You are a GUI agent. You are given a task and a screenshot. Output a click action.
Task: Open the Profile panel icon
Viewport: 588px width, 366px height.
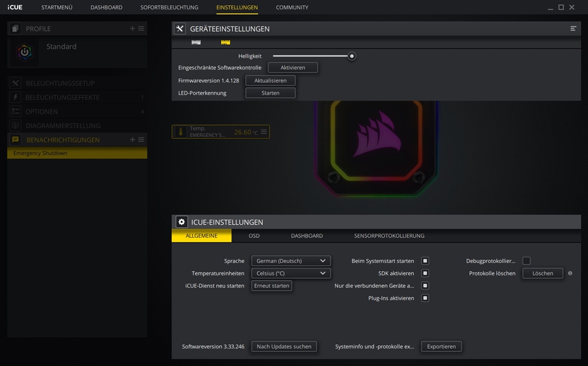15,28
